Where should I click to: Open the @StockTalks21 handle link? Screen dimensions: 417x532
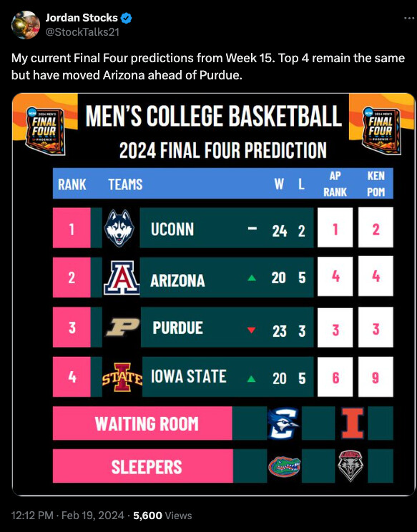point(82,32)
